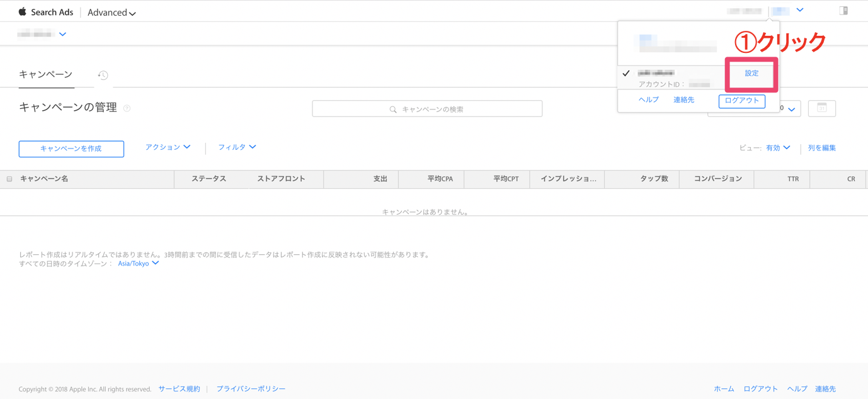
Task: Open the サービス規約 footer link
Action: 179,389
